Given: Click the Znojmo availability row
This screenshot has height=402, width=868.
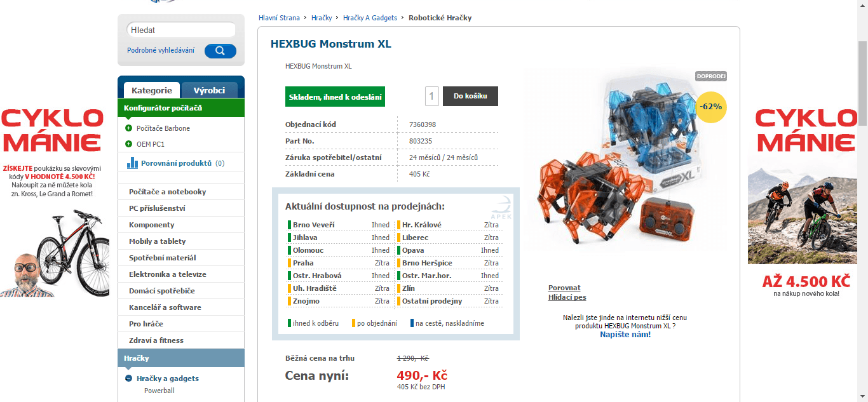Looking at the screenshot, I should 339,301.
